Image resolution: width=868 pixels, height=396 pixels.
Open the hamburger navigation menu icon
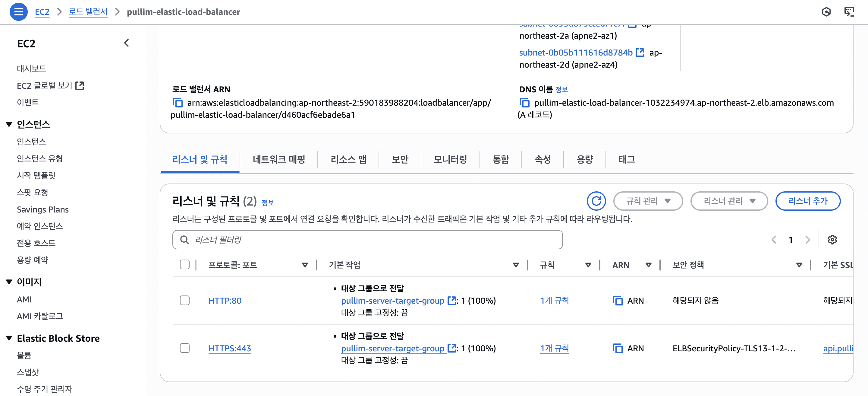point(18,12)
